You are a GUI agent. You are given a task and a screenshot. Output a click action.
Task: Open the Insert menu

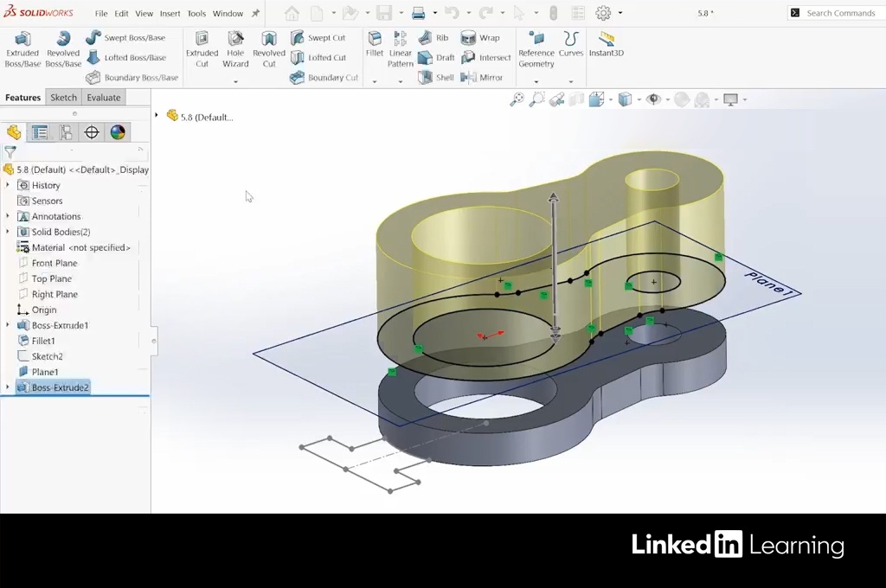(170, 14)
